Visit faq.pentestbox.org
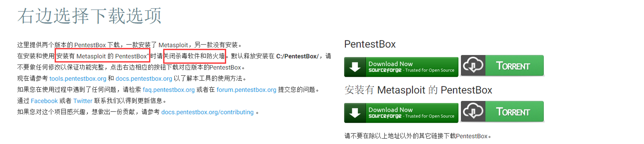 (169, 90)
